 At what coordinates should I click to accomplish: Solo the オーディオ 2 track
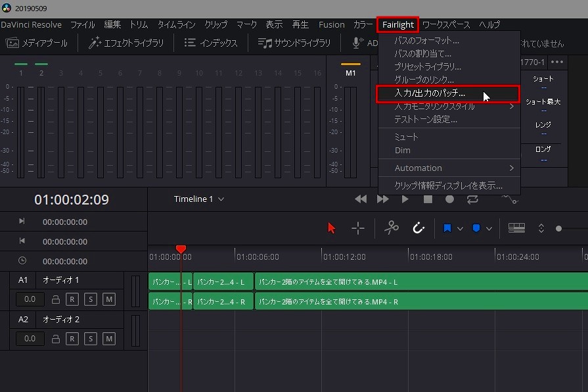pos(90,339)
